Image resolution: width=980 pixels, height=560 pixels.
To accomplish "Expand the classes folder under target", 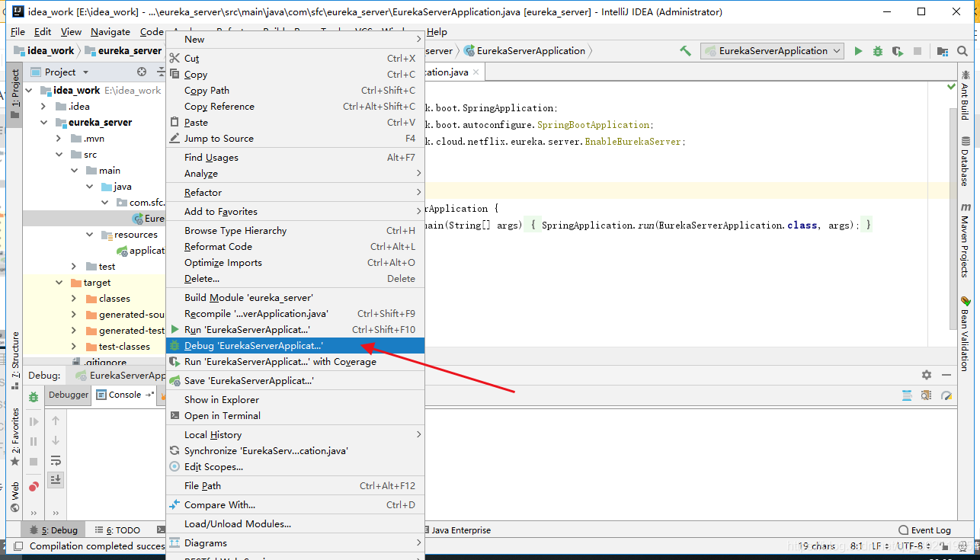I will pos(74,298).
